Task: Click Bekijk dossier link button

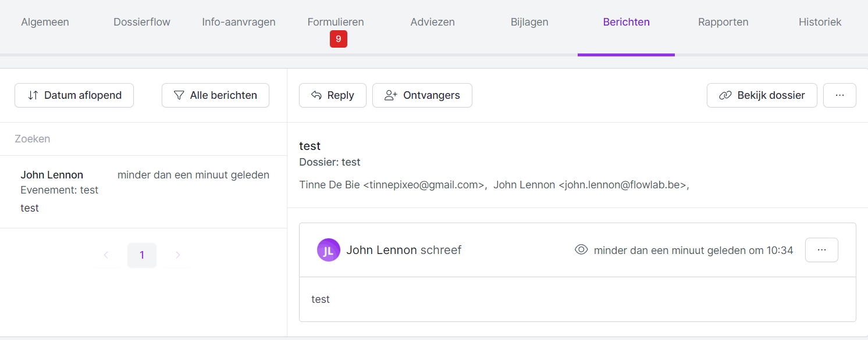Action: [x=762, y=95]
